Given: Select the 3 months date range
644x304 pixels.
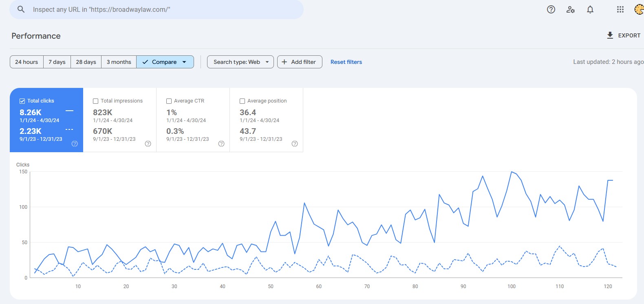Looking at the screenshot, I should click(x=119, y=62).
